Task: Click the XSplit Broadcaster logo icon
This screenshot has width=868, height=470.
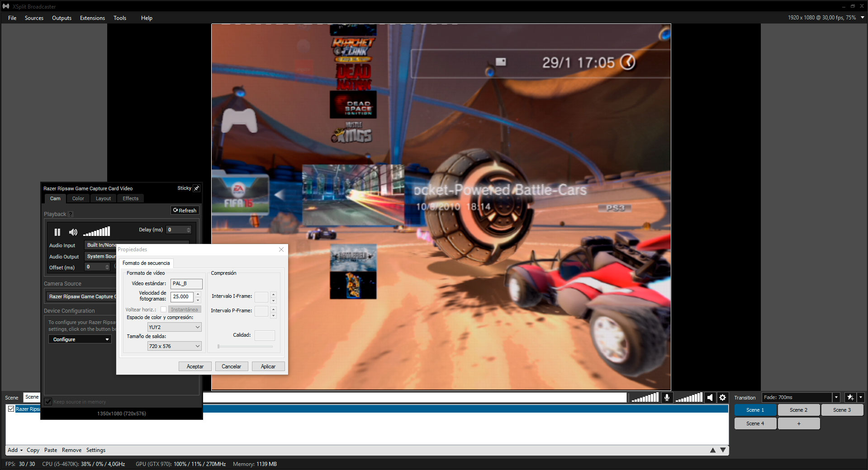Action: coord(6,6)
